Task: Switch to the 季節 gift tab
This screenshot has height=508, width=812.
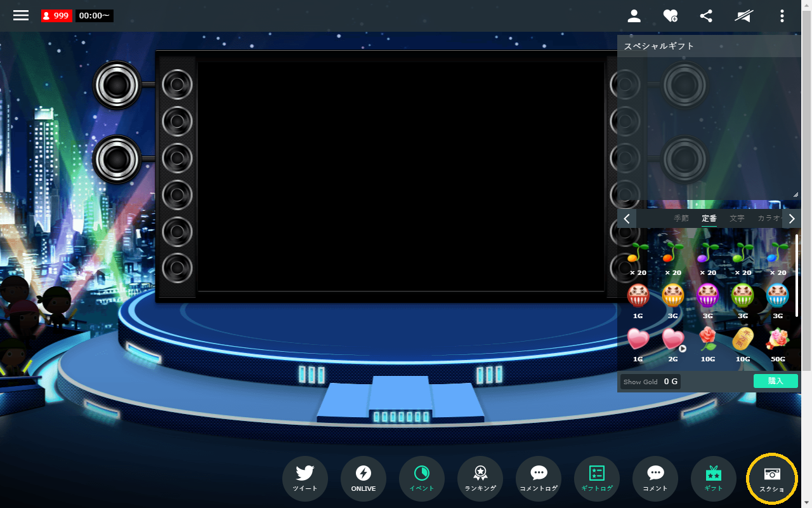Action: [x=681, y=218]
